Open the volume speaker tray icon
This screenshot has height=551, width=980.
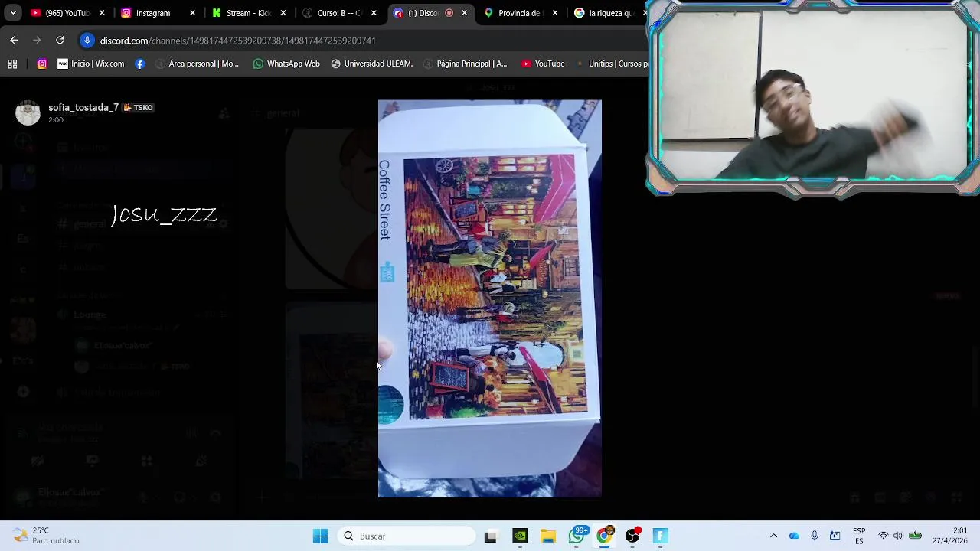point(898,536)
